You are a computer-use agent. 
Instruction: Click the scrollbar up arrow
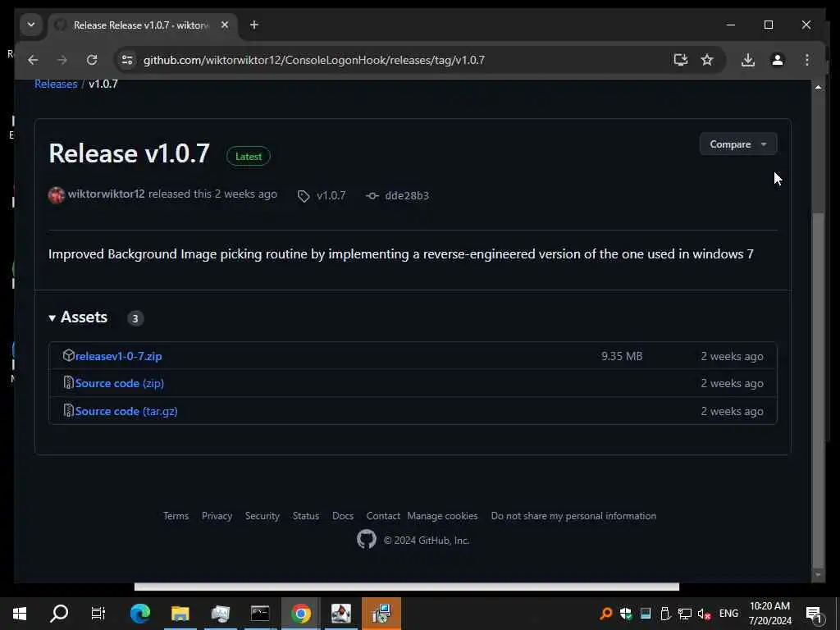tap(818, 87)
